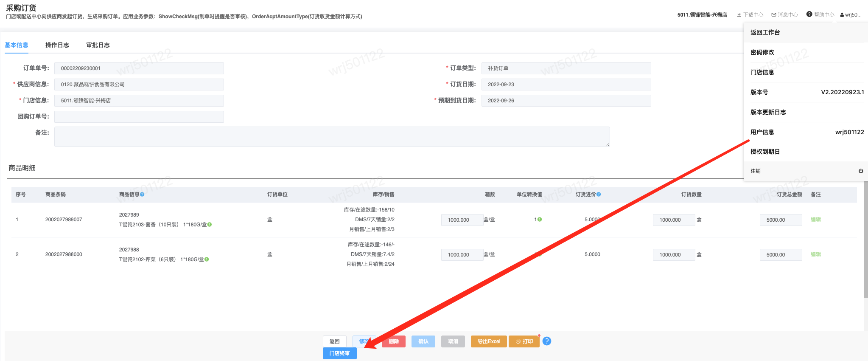The height and width of the screenshot is (361, 868).
Task: Click 订货数量 input in row 2002027988000
Action: click(674, 255)
